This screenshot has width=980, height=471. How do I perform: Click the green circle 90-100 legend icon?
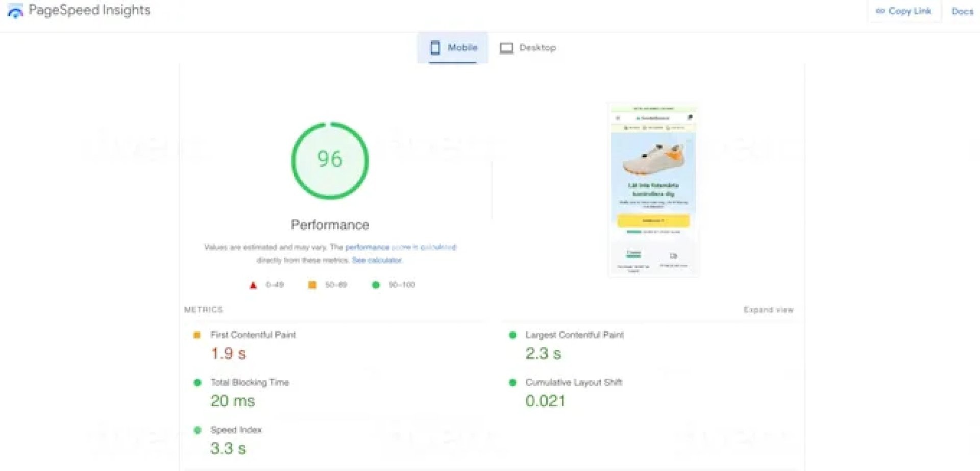[x=376, y=285]
